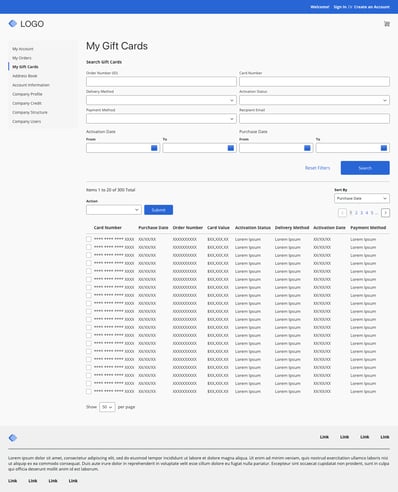The image size is (398, 492).
Task: Click the Reset Filters link
Action: click(x=317, y=168)
